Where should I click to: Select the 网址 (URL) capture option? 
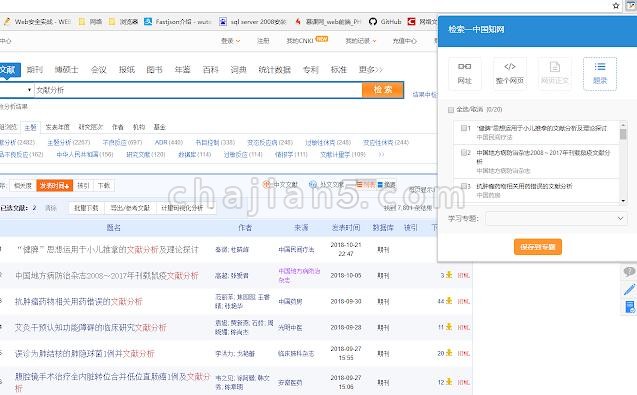[464, 74]
